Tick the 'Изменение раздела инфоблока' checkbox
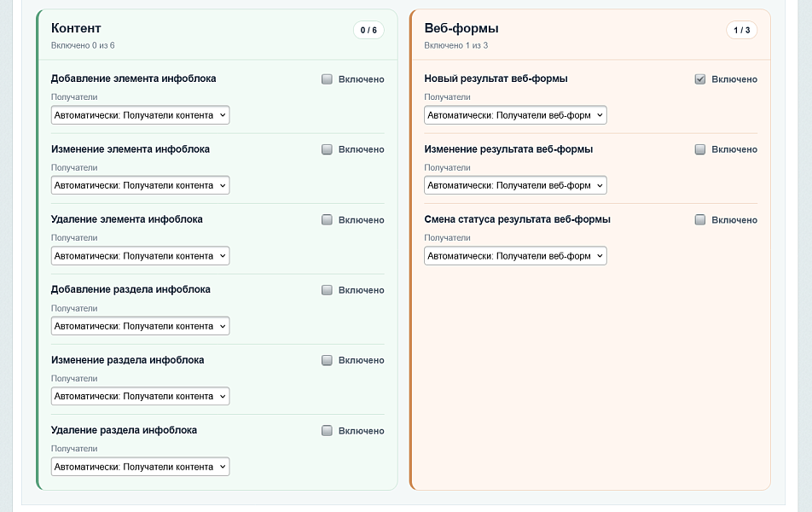This screenshot has width=812, height=512. [327, 360]
